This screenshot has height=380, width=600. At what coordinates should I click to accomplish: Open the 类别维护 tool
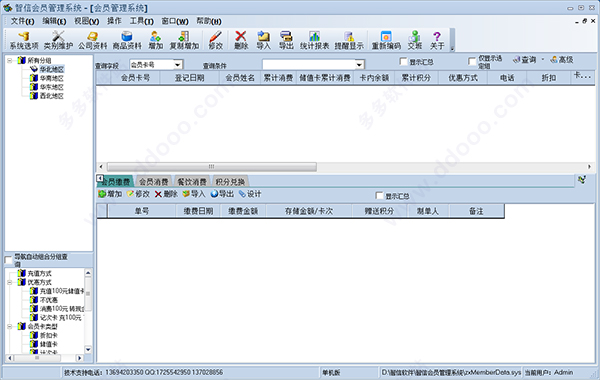point(58,40)
